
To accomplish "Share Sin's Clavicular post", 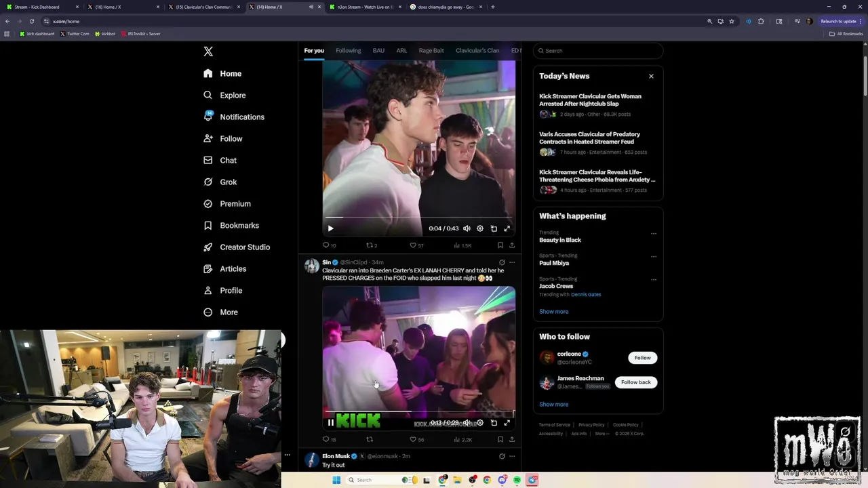I will (x=512, y=439).
